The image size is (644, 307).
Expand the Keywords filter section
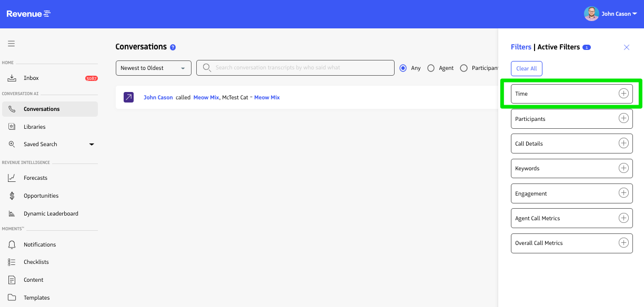click(623, 168)
